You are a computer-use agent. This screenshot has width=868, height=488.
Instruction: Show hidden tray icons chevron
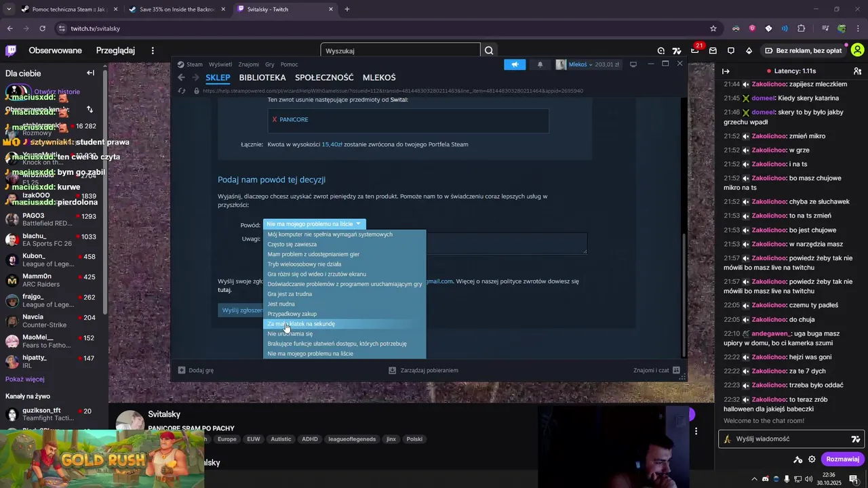pos(754,479)
